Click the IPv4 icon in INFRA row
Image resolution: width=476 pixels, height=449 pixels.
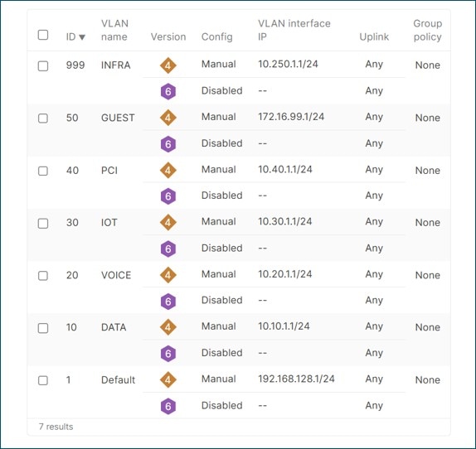[168, 65]
